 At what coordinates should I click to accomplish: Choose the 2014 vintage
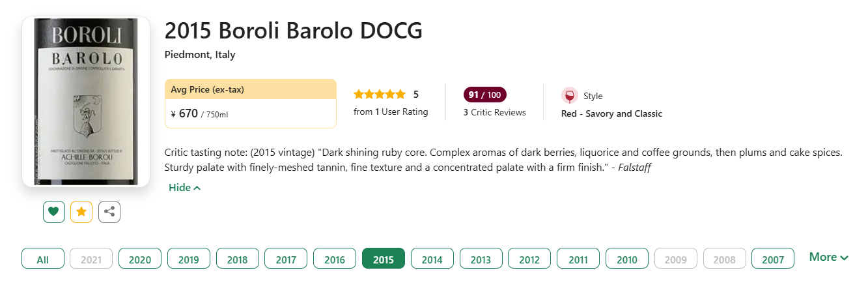click(x=432, y=259)
